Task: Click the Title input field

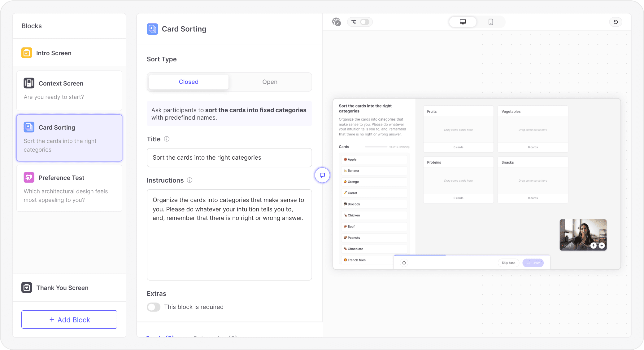Action: (229, 157)
